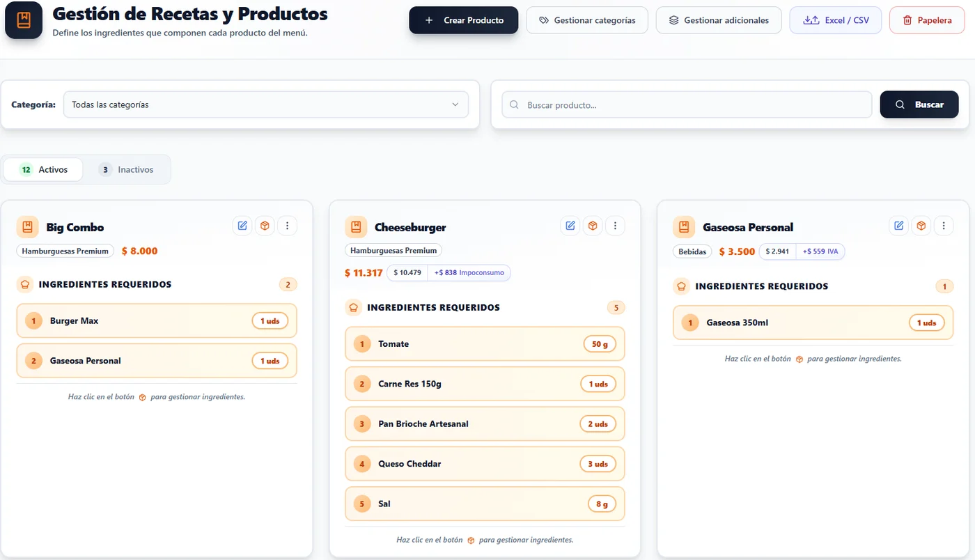Click the Big Combo card product icon

click(x=27, y=227)
